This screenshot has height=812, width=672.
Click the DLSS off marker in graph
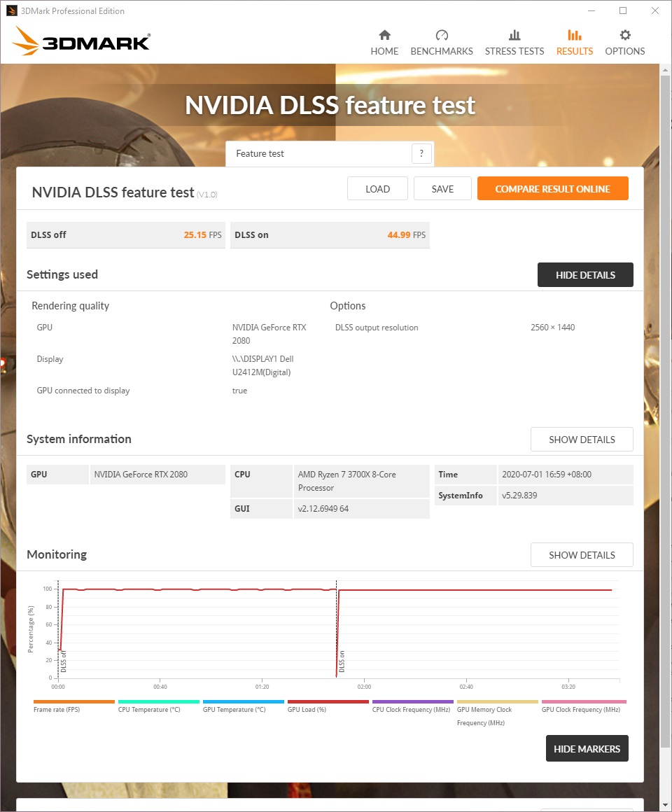pyautogui.click(x=64, y=661)
